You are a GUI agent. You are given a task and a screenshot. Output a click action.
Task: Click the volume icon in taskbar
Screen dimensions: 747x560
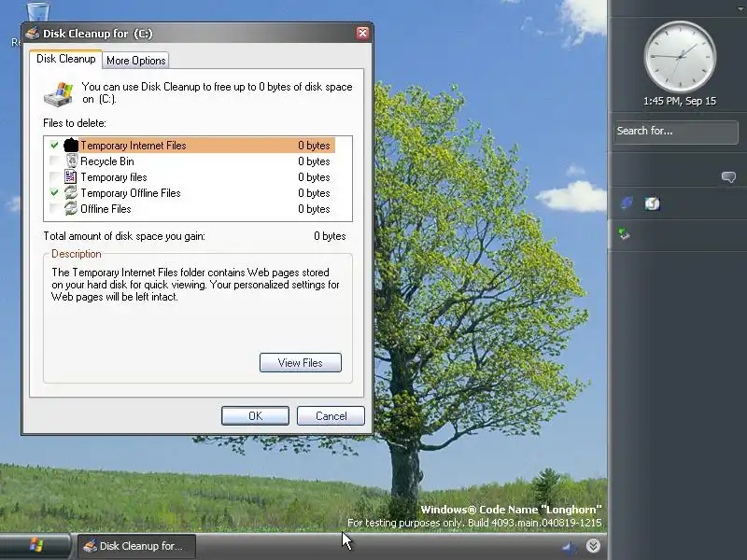coord(569,547)
